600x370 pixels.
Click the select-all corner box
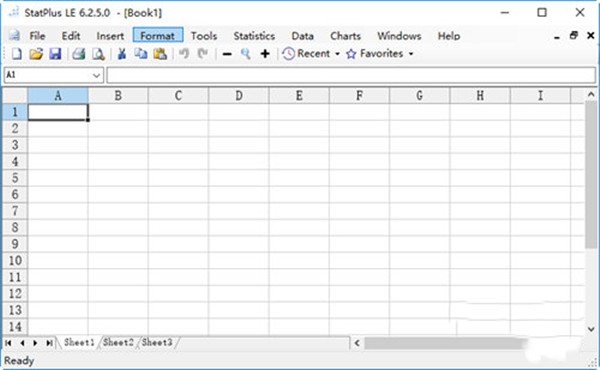[15, 96]
